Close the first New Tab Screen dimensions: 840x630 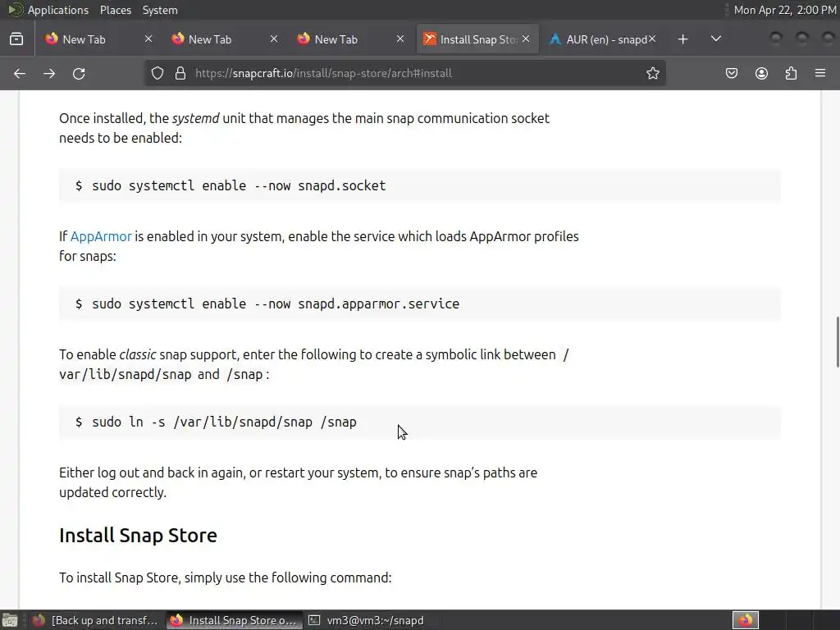click(x=148, y=39)
